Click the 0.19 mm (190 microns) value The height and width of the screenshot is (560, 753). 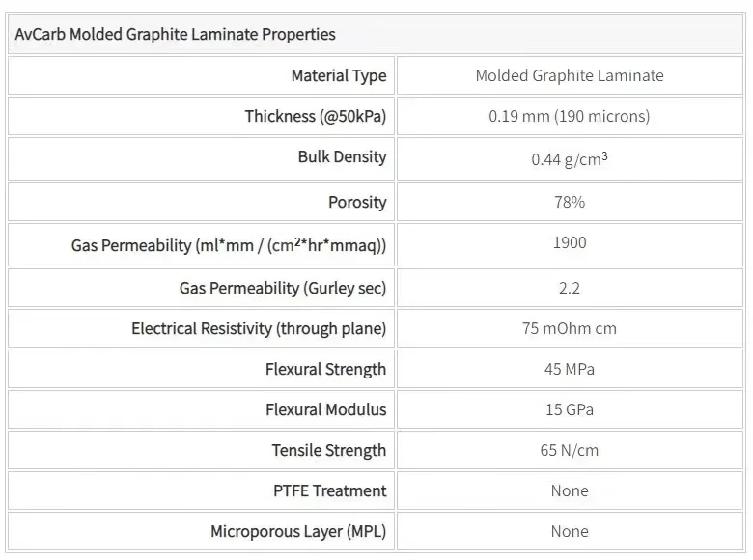(570, 116)
